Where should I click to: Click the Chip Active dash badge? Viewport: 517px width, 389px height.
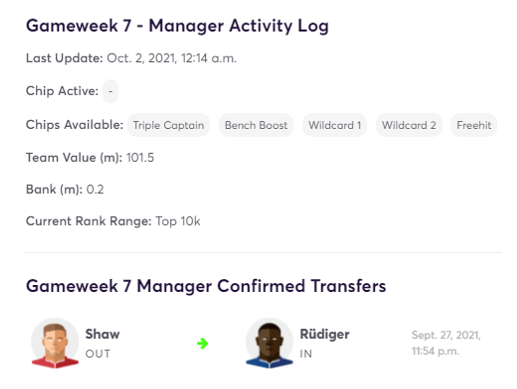click(110, 91)
